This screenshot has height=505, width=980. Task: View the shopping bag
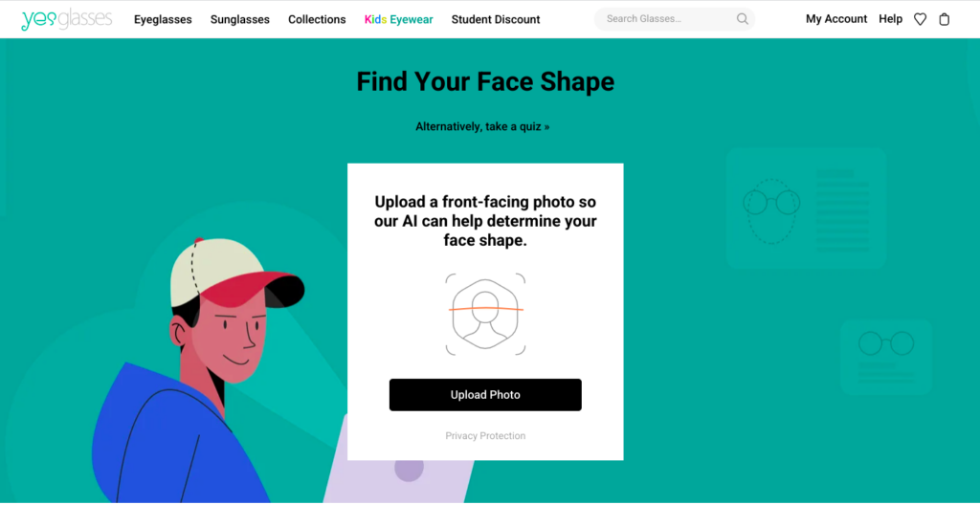coord(945,19)
